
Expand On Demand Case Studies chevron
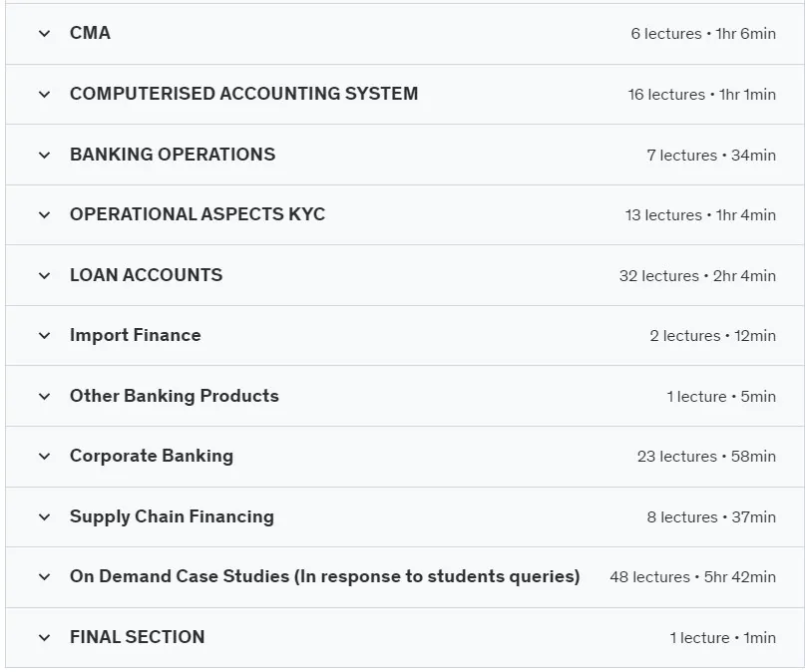(45, 577)
